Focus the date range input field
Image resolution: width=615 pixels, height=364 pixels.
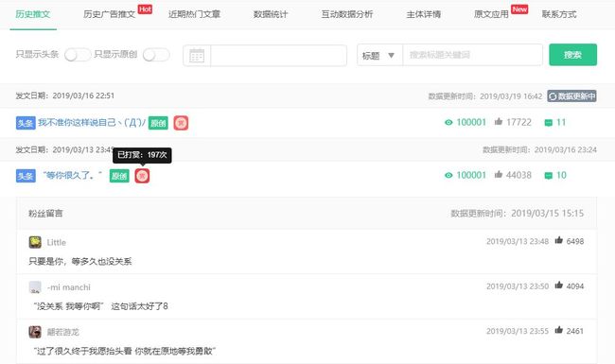[278, 56]
